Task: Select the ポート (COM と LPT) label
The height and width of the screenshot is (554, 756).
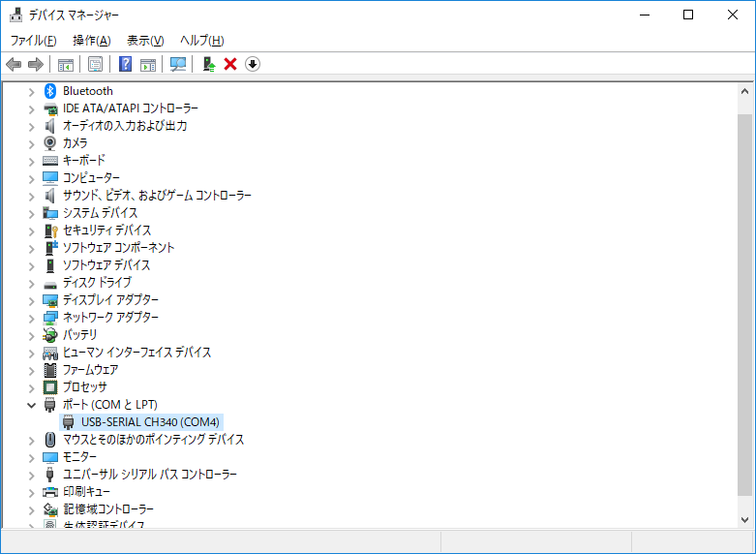Action: pyautogui.click(x=110, y=405)
